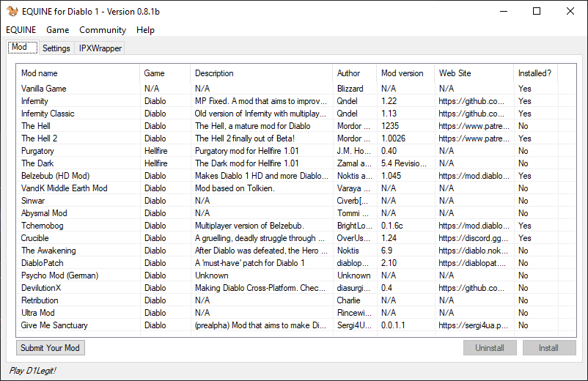The width and height of the screenshot is (588, 381).
Task: Sort by the Author column header
Action: click(x=354, y=73)
